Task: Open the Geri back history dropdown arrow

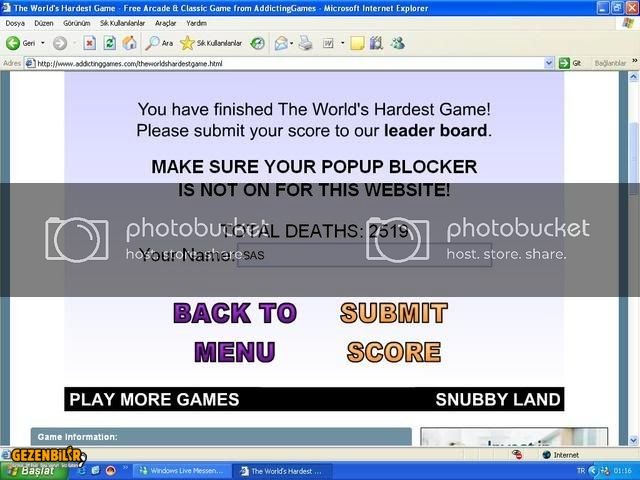Action: pos(42,43)
